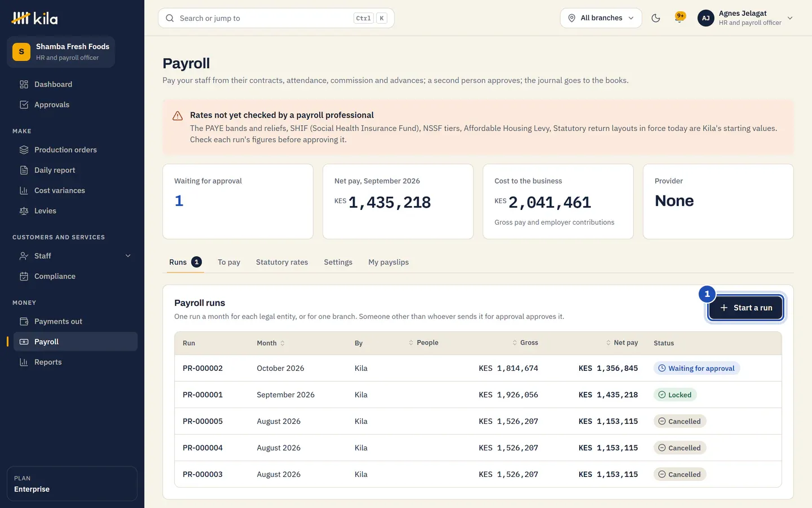Switch to the Statutory rates tab
The height and width of the screenshot is (508, 812).
pyautogui.click(x=282, y=262)
